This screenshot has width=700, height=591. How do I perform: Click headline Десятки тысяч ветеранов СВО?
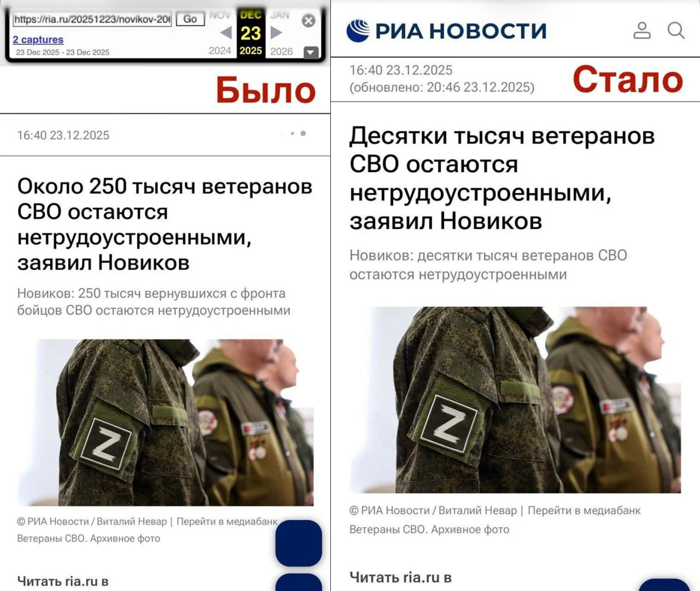(502, 178)
